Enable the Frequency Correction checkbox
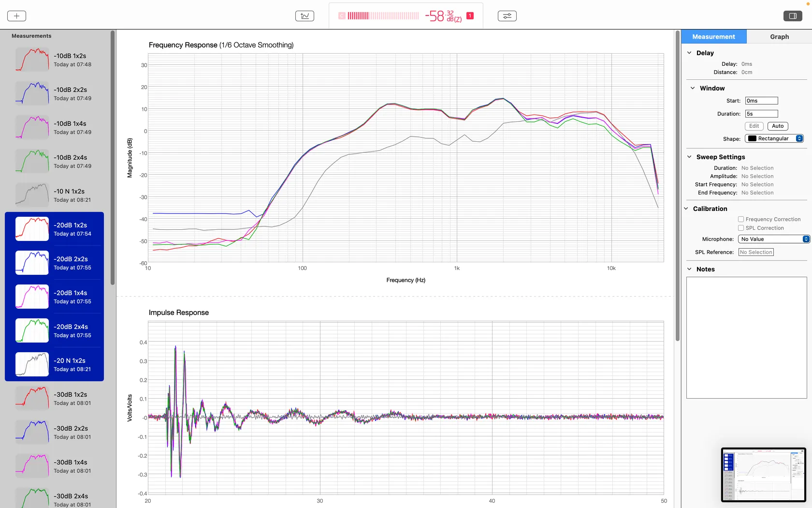 (741, 219)
